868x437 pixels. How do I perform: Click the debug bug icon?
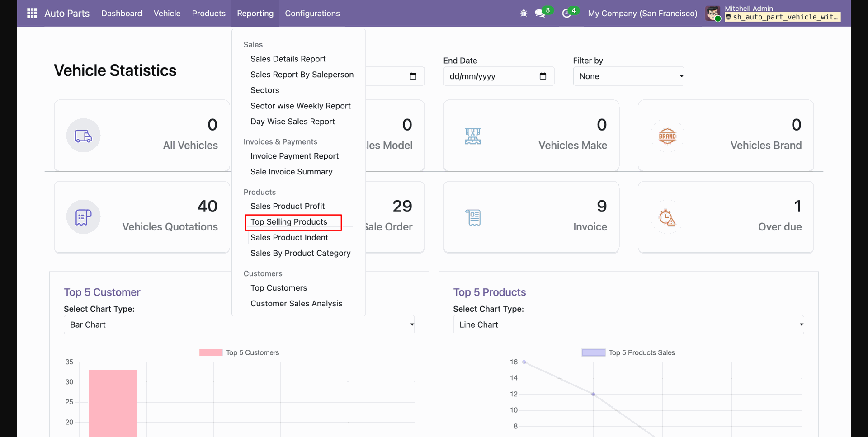click(524, 13)
